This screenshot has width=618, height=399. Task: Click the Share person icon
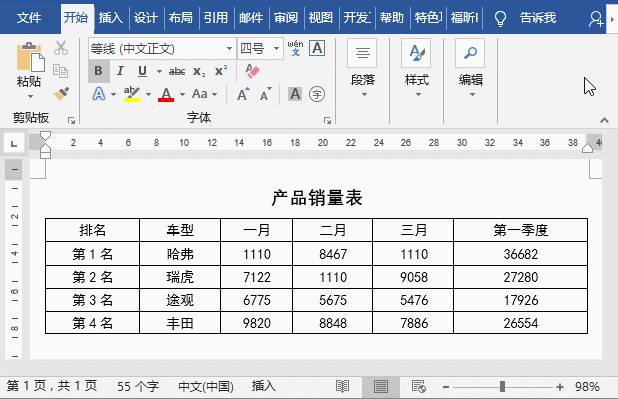pyautogui.click(x=596, y=18)
